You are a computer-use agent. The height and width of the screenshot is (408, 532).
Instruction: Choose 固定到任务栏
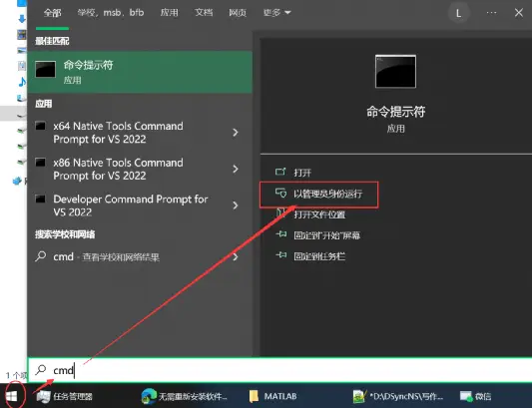point(319,256)
